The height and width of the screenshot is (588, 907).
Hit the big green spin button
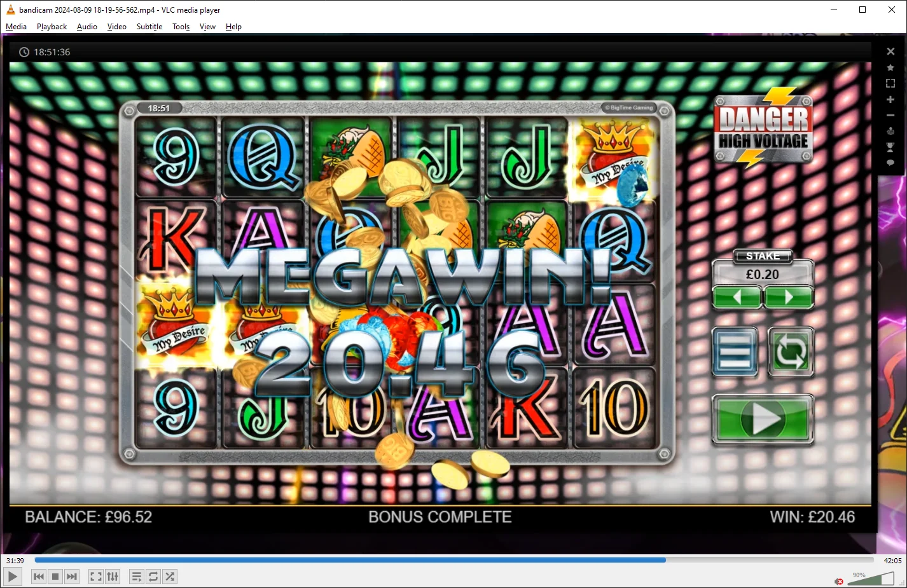coord(763,419)
